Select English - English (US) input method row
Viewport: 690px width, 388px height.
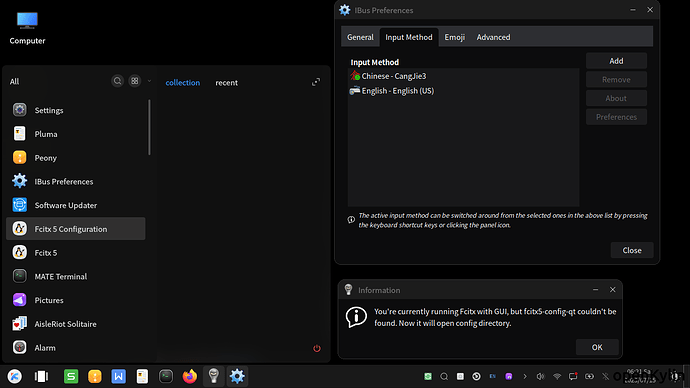click(463, 91)
